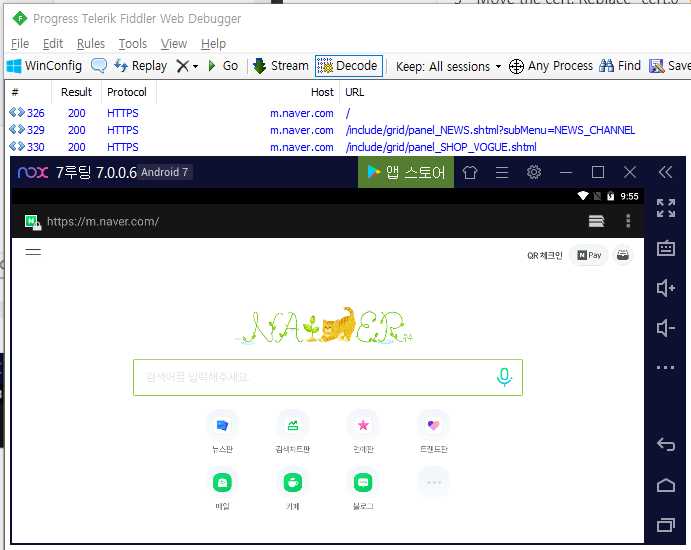The image size is (691, 550).
Task: Select session 329 panel_NEWS row
Action: [347, 130]
